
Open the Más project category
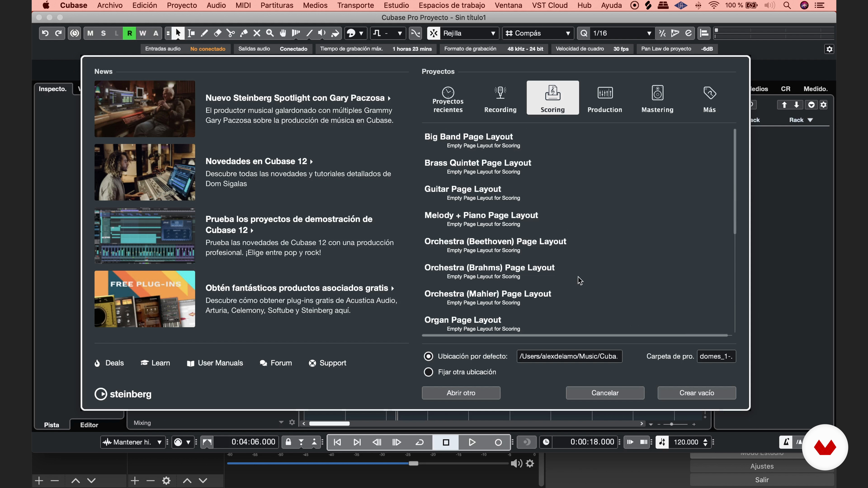710,98
